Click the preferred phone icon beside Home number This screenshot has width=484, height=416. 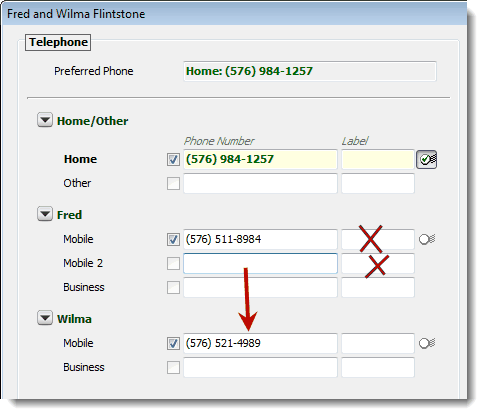426,159
